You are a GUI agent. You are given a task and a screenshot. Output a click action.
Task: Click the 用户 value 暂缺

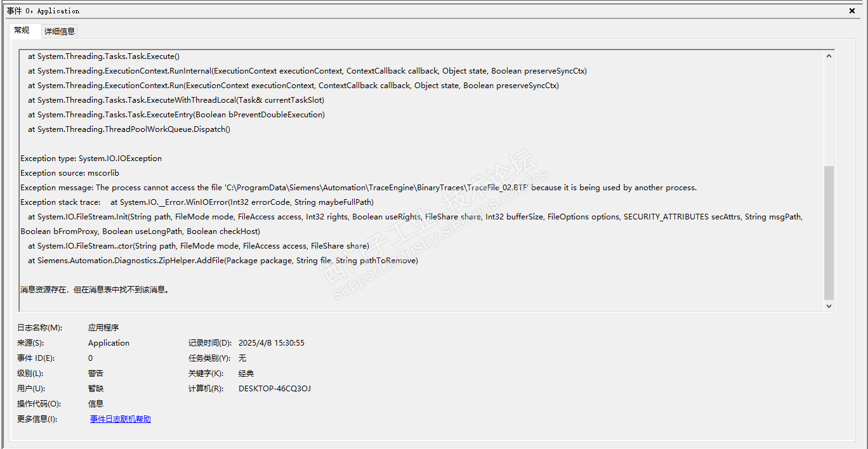[96, 389]
